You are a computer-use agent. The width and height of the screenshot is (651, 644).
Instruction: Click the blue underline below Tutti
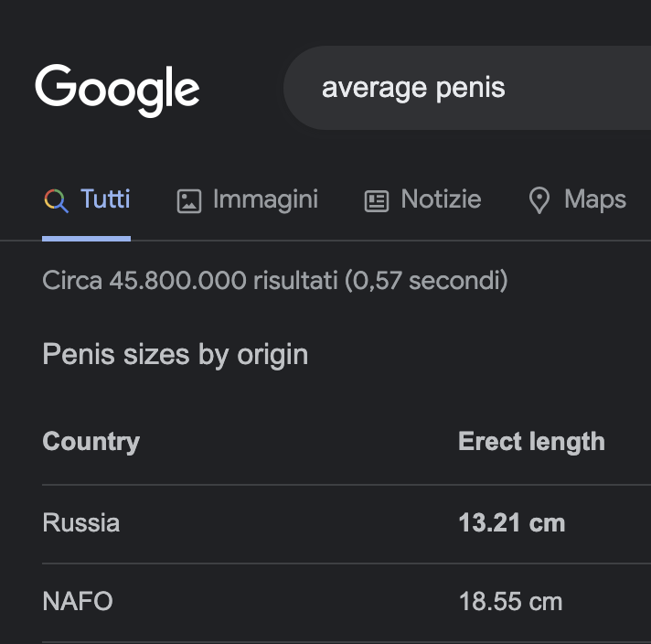coord(86,239)
